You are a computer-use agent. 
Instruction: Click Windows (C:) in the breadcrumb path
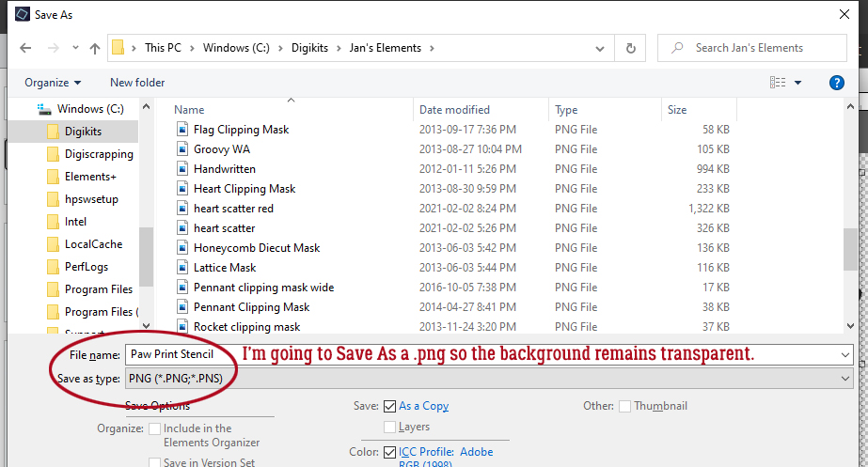click(x=236, y=48)
